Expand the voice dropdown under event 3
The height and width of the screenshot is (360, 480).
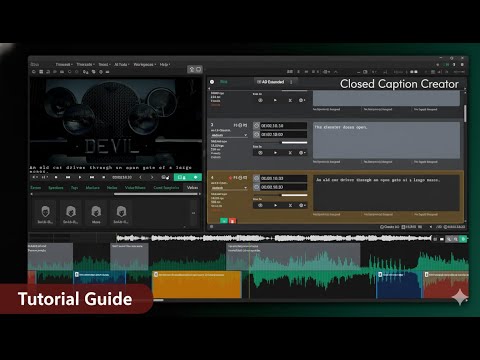click(229, 135)
